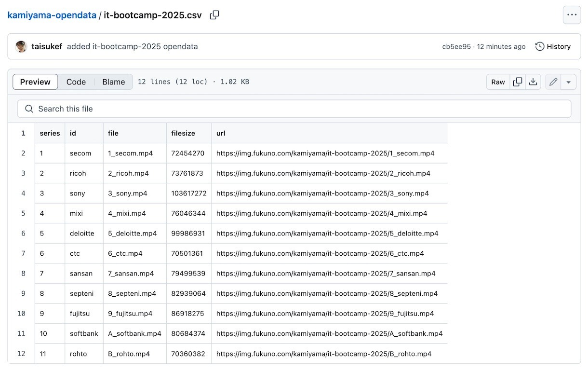Click the '12 lines (12 loc) · 1.02 KB' text
Viewport: 588px width, 372px height.
pyautogui.click(x=193, y=82)
